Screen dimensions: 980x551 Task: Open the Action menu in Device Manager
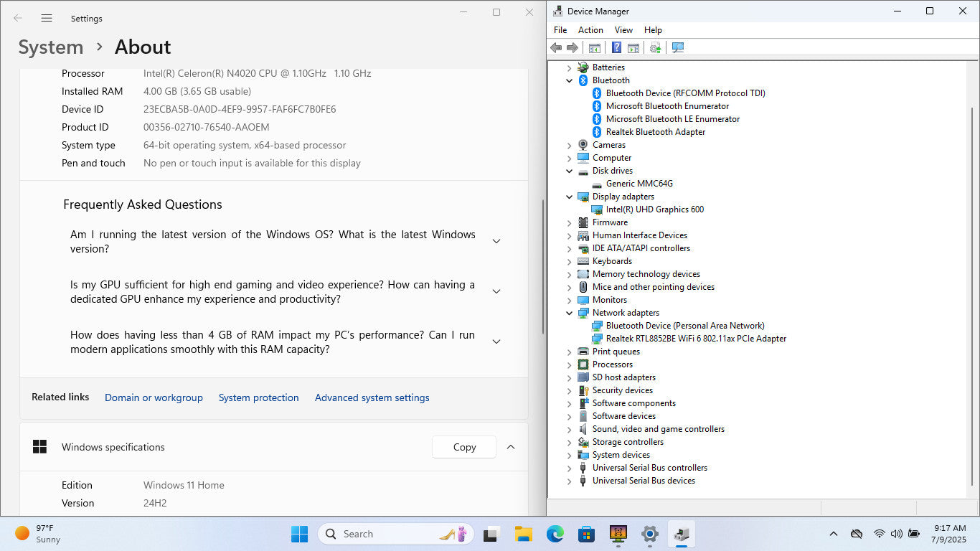pyautogui.click(x=590, y=30)
